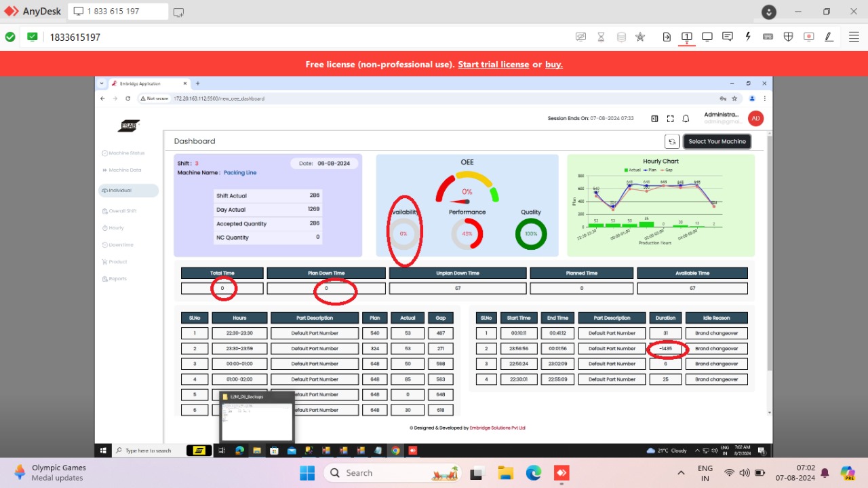
Task: Open Select Your Machine dropdown
Action: 717,141
